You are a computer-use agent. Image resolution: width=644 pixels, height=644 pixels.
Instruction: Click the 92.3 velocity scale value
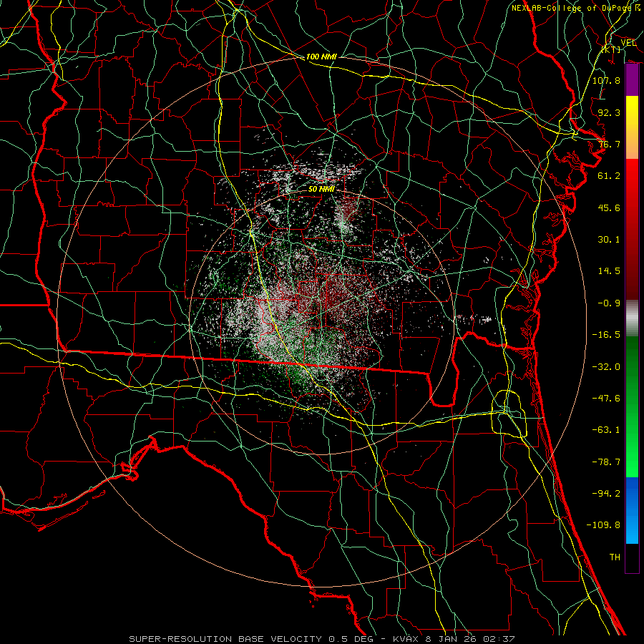(609, 112)
